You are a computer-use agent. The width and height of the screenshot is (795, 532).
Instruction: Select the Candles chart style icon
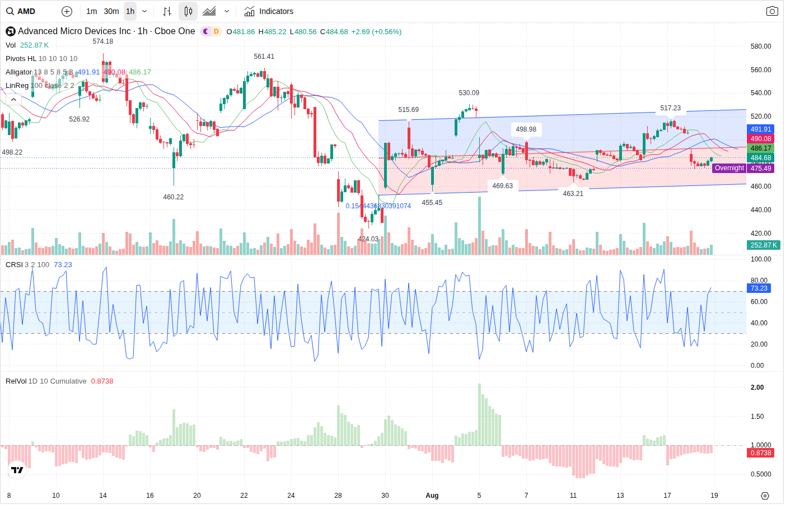pos(188,11)
